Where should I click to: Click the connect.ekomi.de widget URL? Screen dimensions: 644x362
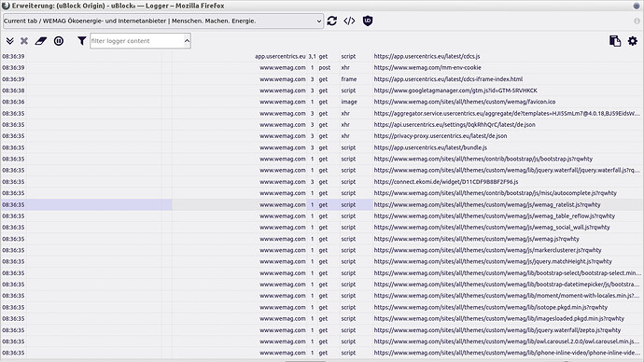click(446, 181)
